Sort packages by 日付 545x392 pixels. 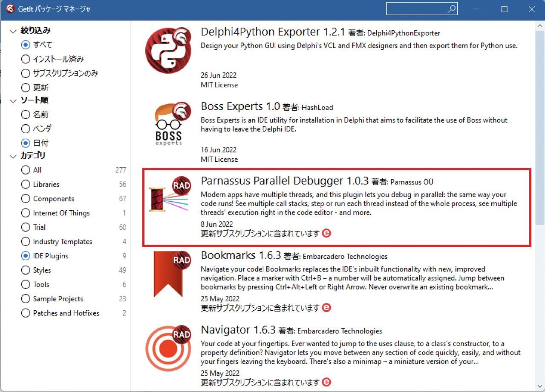coord(35,143)
